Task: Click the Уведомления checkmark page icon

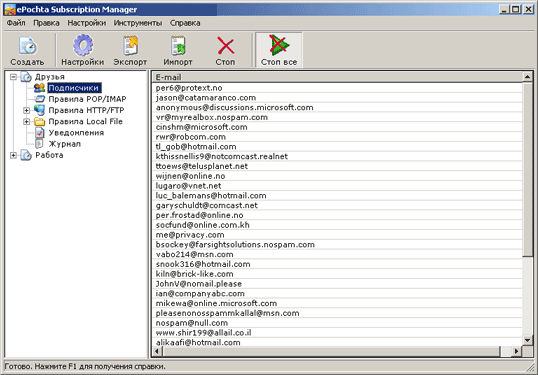Action: 39,132
